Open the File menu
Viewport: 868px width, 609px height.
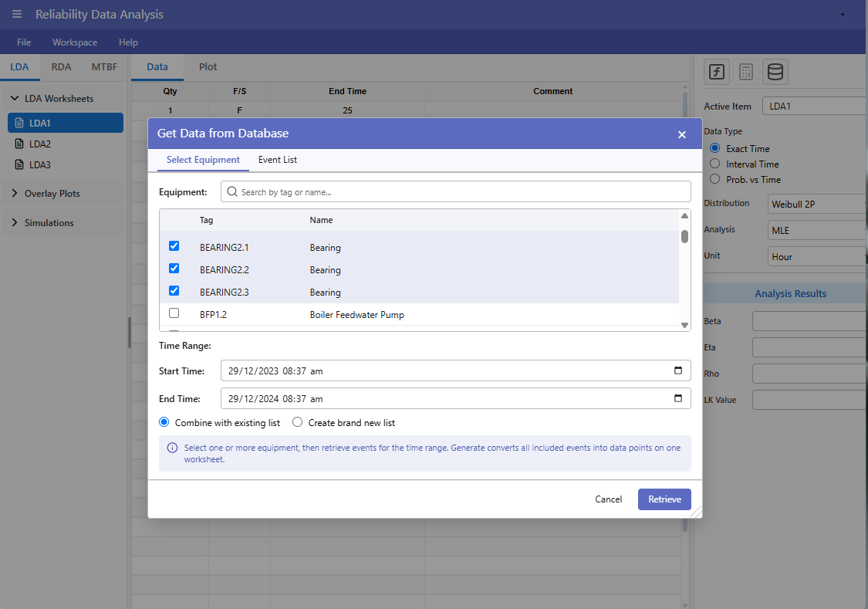point(24,42)
